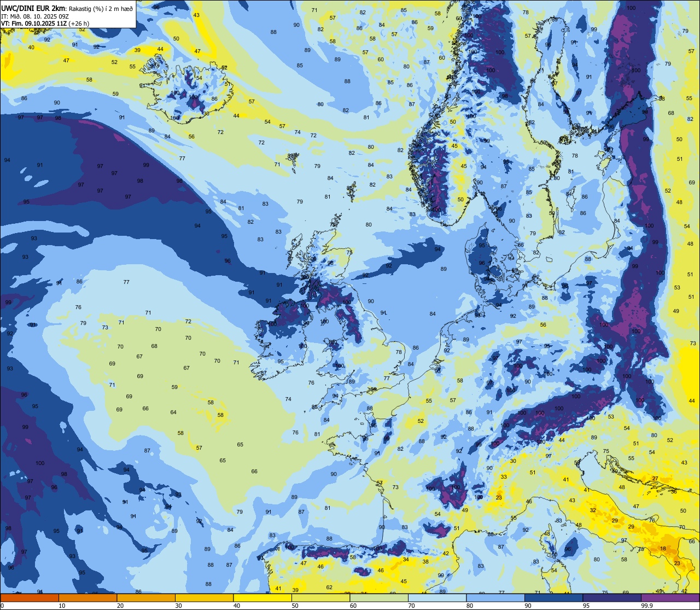700x610 pixels.
Task: Click the '99.9' legend tick label
Action: (647, 606)
